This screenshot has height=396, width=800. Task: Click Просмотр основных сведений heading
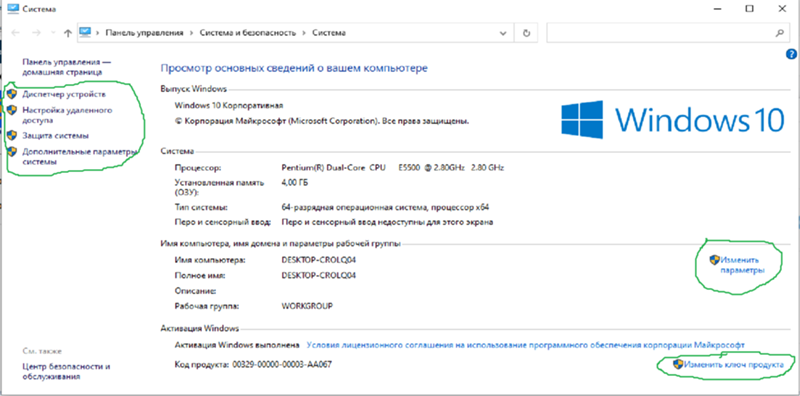point(294,68)
